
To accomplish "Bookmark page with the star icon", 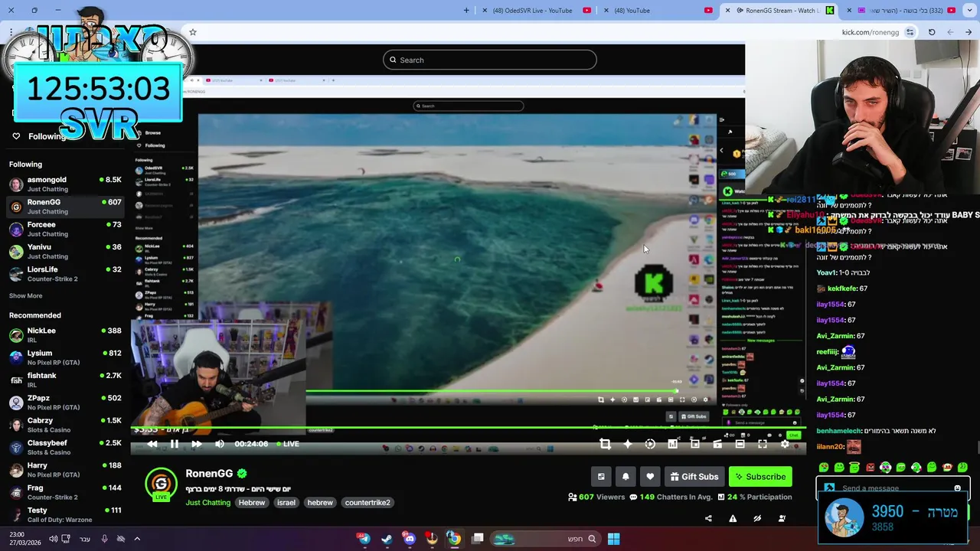I will [x=193, y=32].
